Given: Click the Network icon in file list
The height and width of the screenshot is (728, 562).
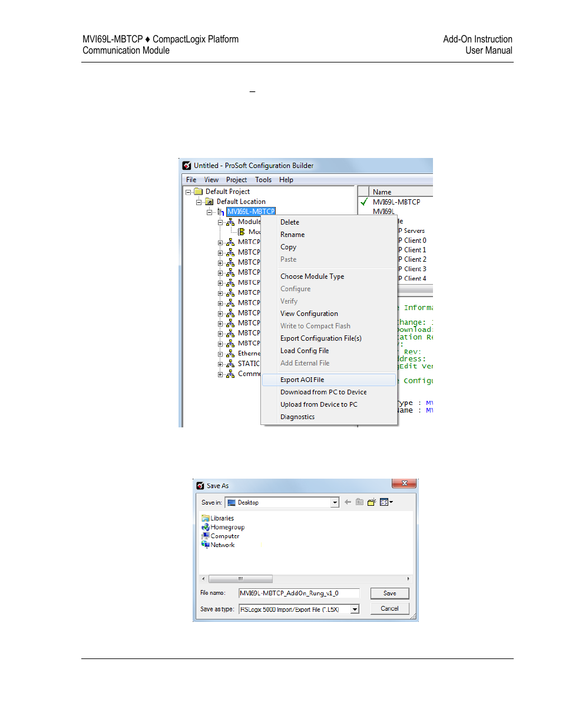Looking at the screenshot, I should click(x=206, y=545).
